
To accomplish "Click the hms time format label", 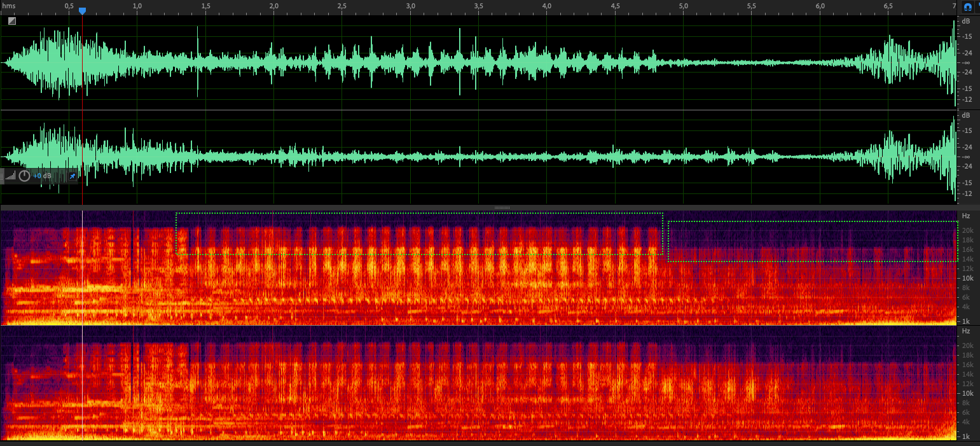I will (8, 6).
